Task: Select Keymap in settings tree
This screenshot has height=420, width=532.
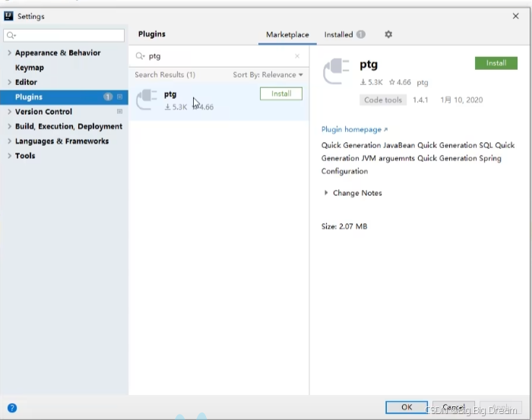Action: (x=30, y=68)
